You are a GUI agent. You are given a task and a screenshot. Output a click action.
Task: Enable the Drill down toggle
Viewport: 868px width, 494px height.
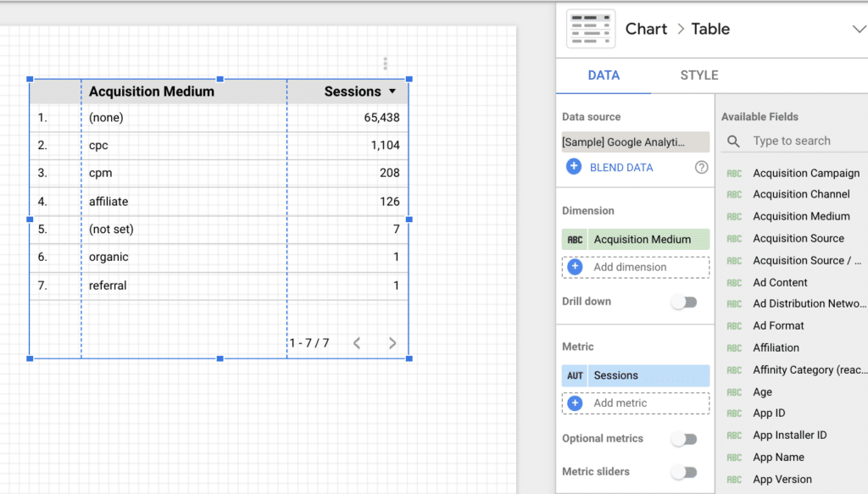click(x=684, y=302)
